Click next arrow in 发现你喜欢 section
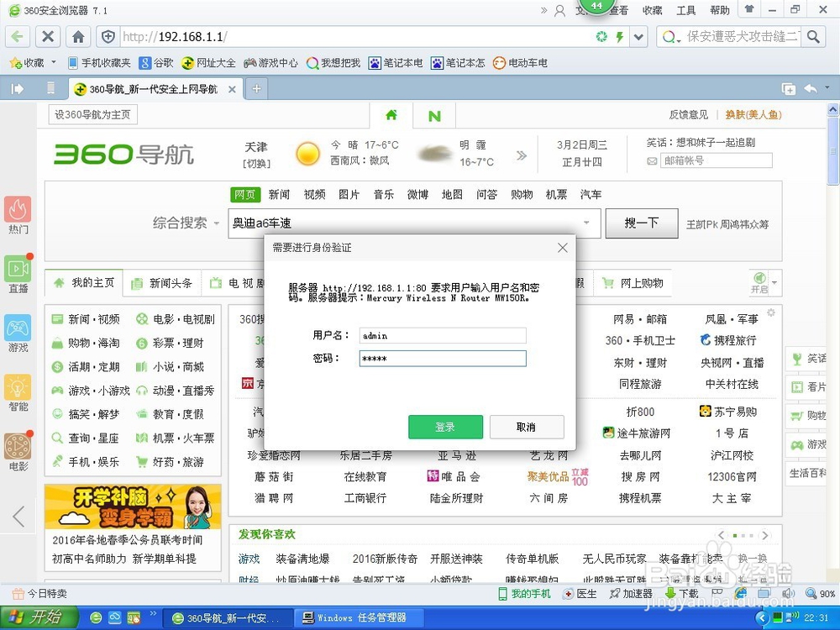Screen dimensions: 840x630 [765, 535]
